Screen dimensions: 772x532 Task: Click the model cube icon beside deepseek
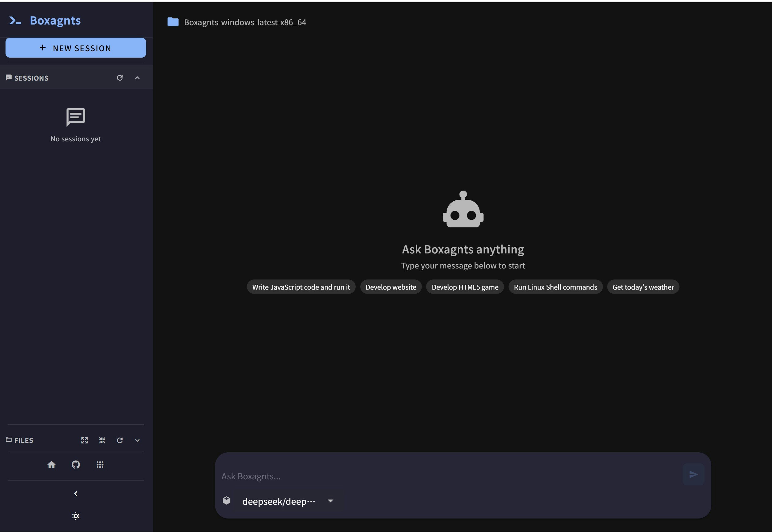pyautogui.click(x=227, y=500)
